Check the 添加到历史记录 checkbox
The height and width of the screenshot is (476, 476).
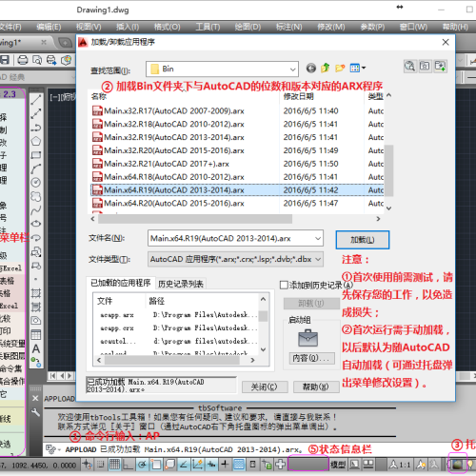click(284, 285)
